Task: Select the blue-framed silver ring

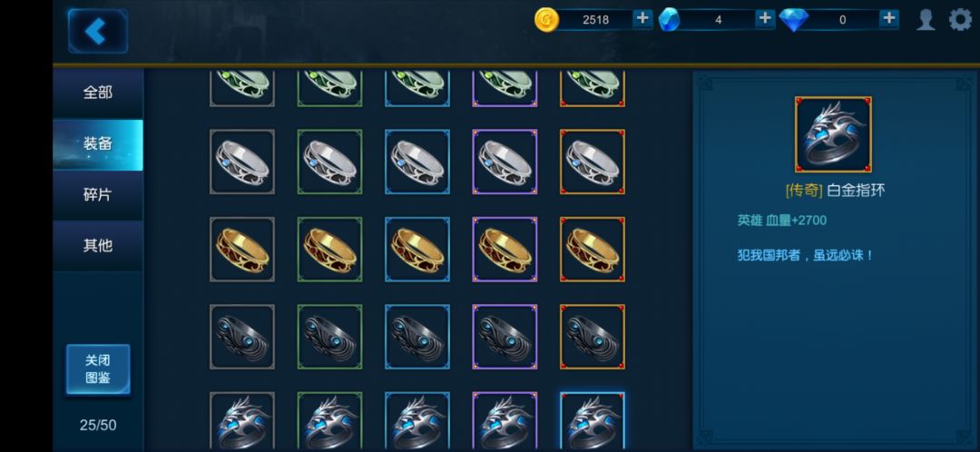Action: [416, 162]
